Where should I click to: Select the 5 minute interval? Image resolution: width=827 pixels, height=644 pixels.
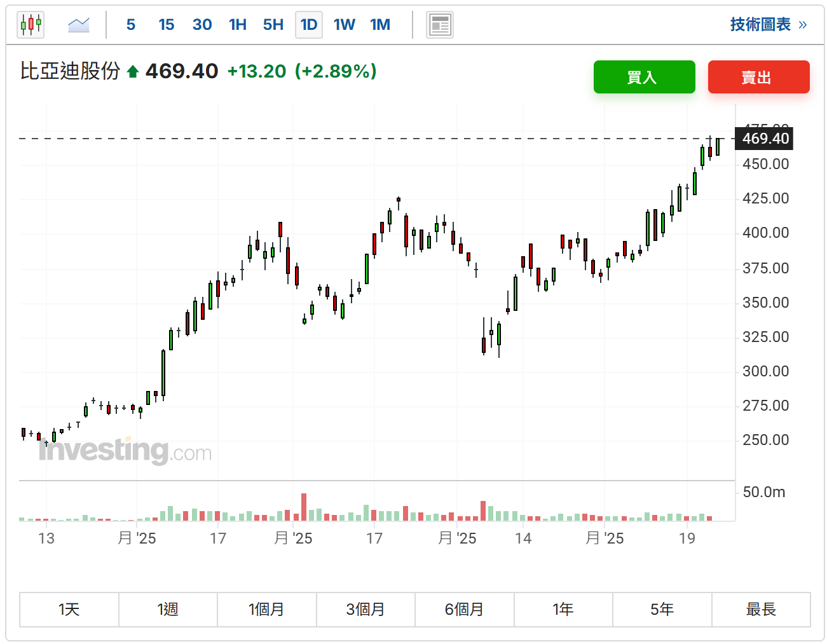pyautogui.click(x=131, y=25)
